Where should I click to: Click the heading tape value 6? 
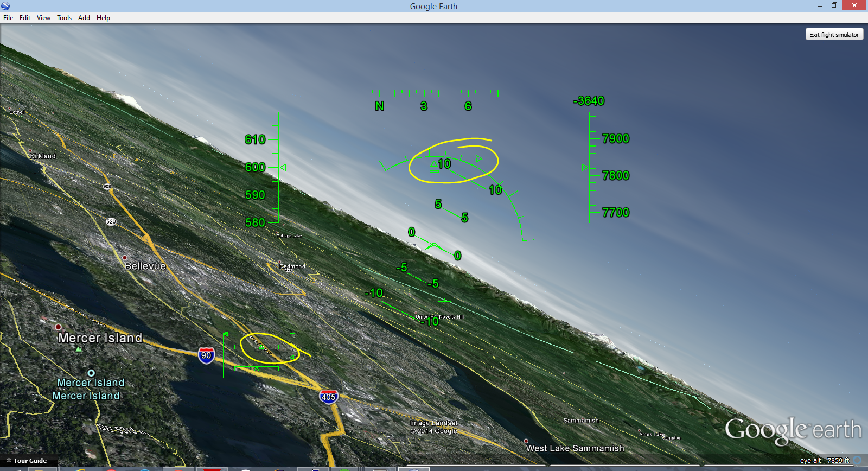pos(468,106)
